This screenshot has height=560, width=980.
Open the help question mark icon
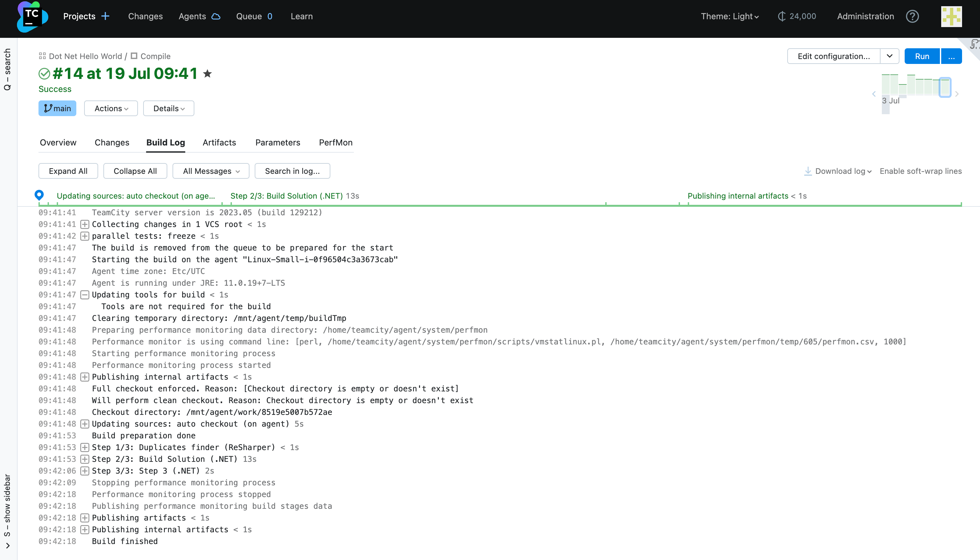point(912,16)
